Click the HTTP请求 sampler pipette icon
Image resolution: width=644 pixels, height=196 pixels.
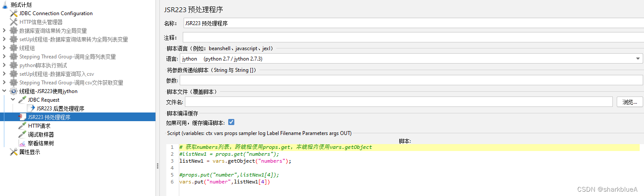point(22,125)
